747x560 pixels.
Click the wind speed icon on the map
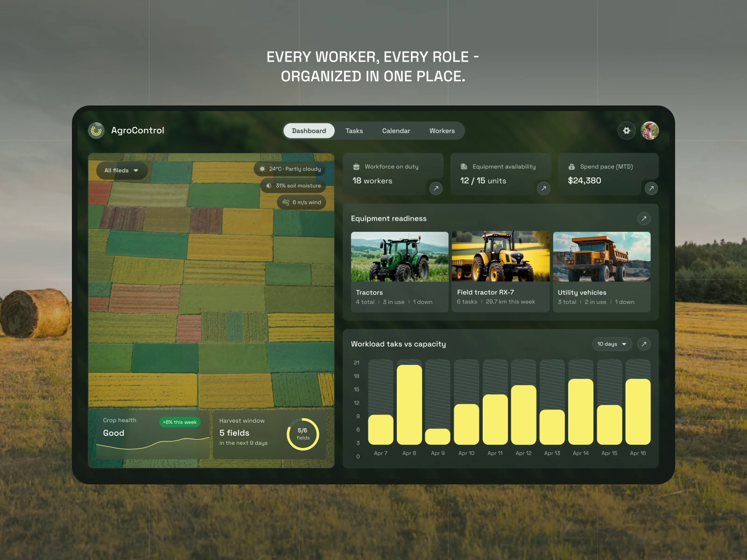click(286, 202)
